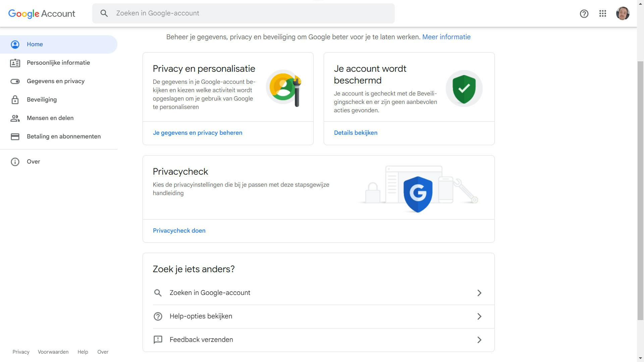Click Je gegevens en privacy beheren
Viewport: 644px width, 362px height.
197,133
